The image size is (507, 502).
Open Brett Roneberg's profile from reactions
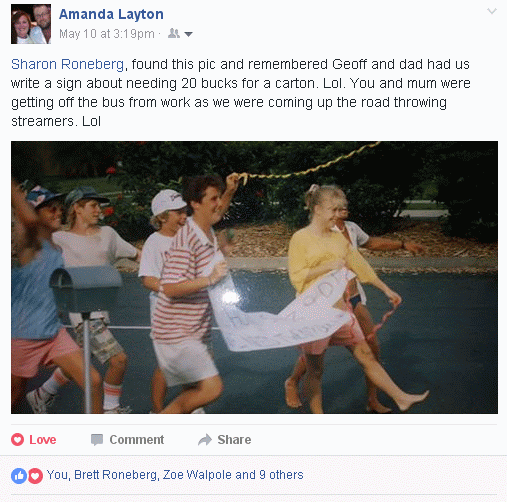point(115,475)
